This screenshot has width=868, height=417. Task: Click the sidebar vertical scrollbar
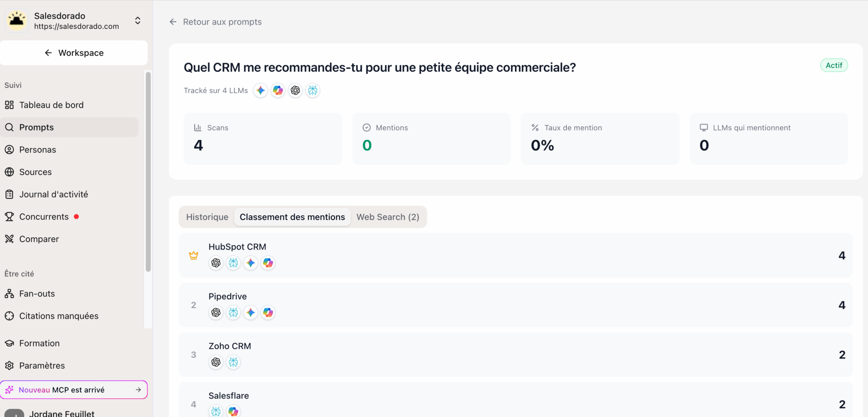coord(148,172)
